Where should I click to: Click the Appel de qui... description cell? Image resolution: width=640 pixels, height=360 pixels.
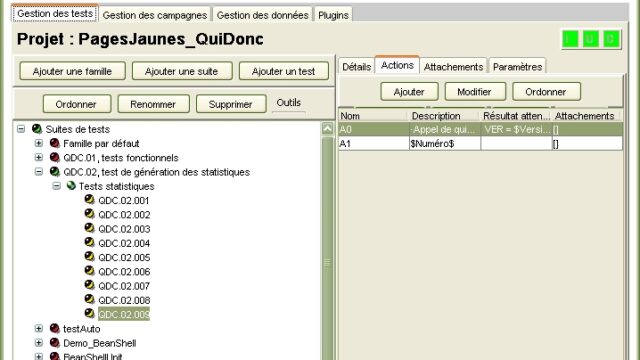coord(445,129)
